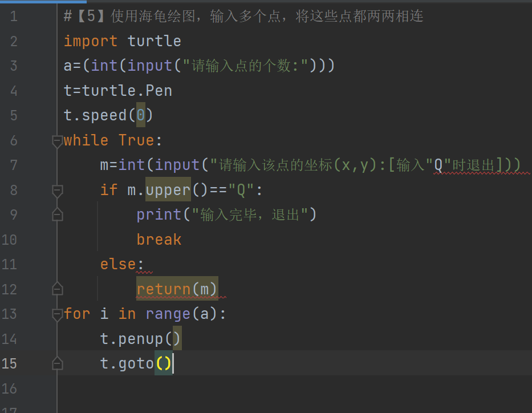Collapse the if m.upper() fold marker
Image resolution: width=532 pixels, height=413 pixels.
click(x=58, y=191)
